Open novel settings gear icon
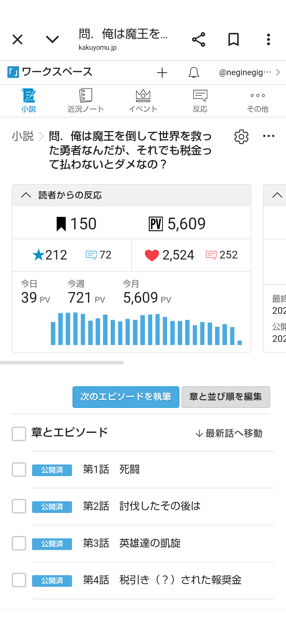The height and width of the screenshot is (644, 286). [x=241, y=137]
